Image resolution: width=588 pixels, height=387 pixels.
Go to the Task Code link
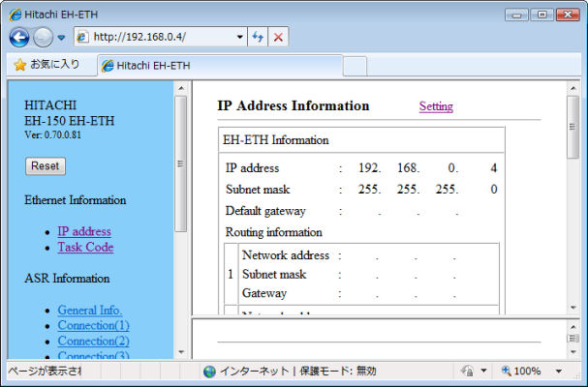click(x=85, y=247)
